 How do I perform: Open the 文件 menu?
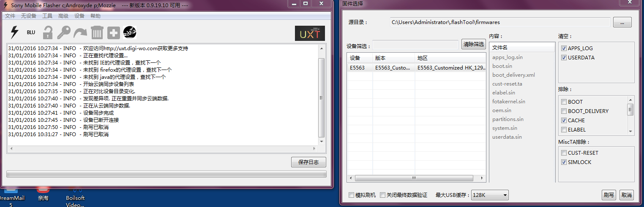click(x=10, y=16)
